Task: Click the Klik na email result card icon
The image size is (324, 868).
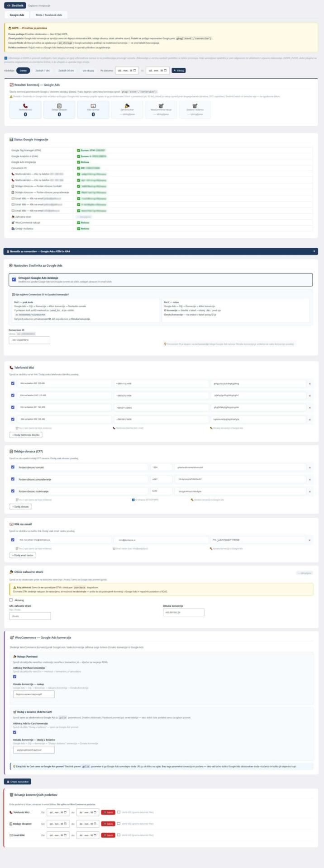Action: (x=93, y=105)
